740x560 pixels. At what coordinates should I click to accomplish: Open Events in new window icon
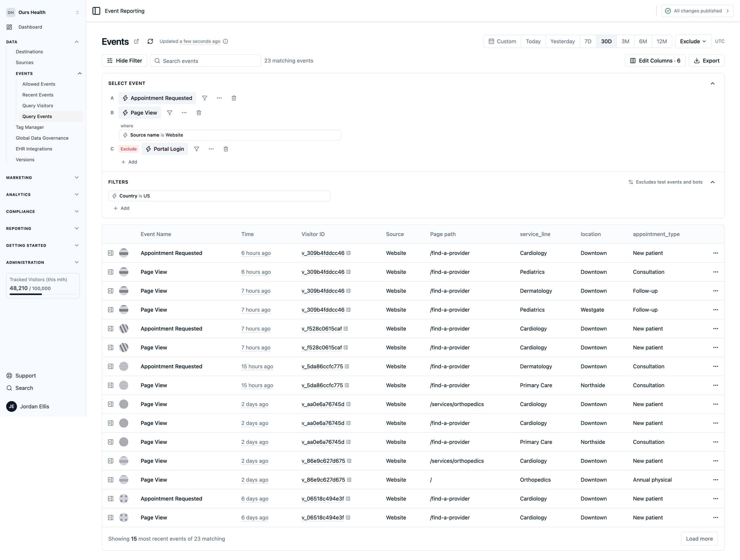[x=136, y=41]
